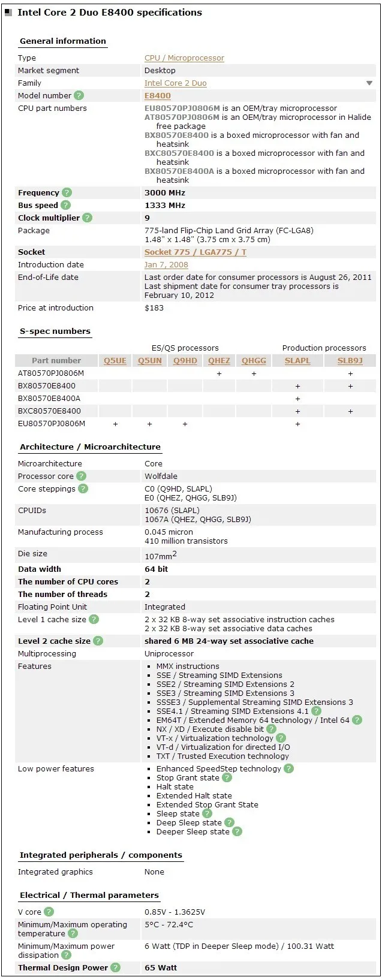382x980 pixels.
Task: Open the E8400 model number link
Action: (158, 95)
